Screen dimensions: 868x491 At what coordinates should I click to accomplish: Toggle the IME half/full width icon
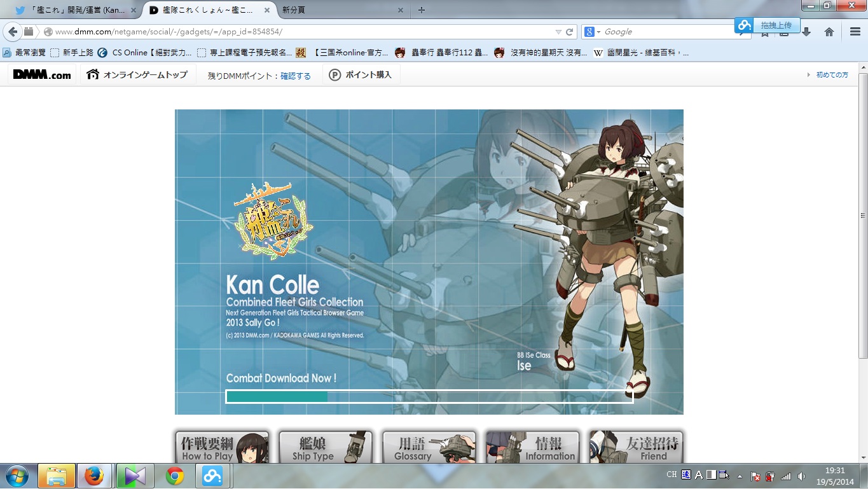pyautogui.click(x=711, y=474)
